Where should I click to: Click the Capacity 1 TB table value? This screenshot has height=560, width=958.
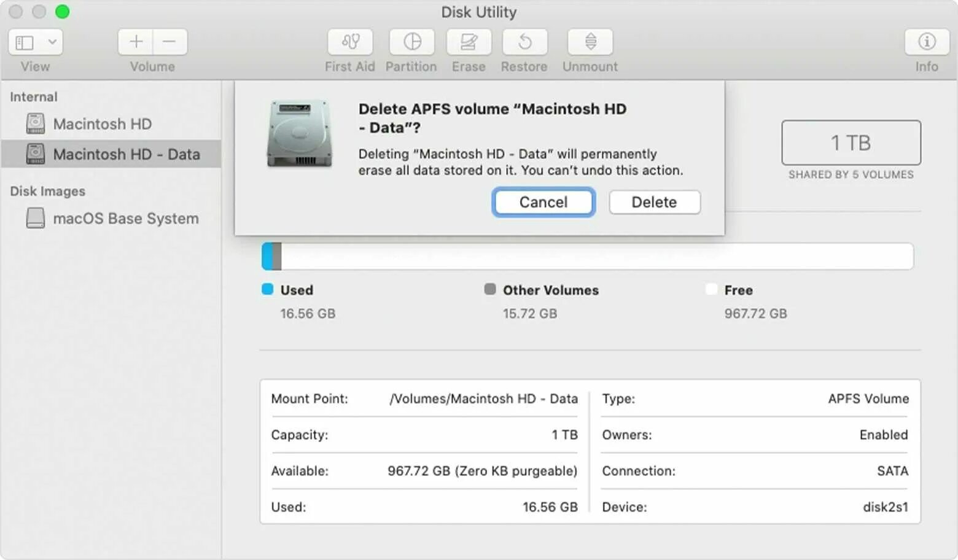(565, 435)
